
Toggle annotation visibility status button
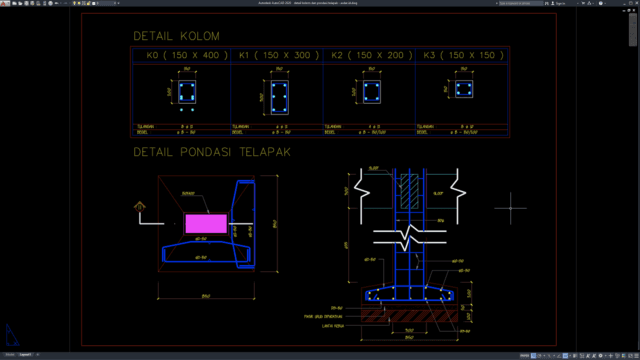coord(588,356)
